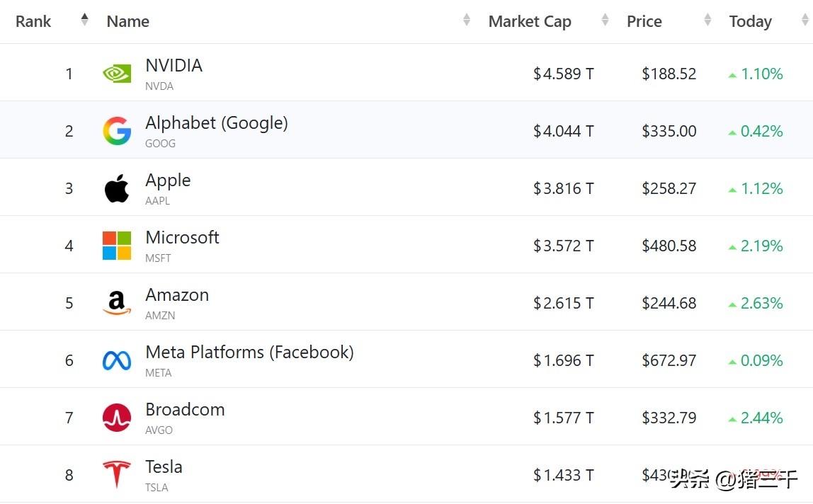Sort by Market Cap arrows

coord(605,20)
